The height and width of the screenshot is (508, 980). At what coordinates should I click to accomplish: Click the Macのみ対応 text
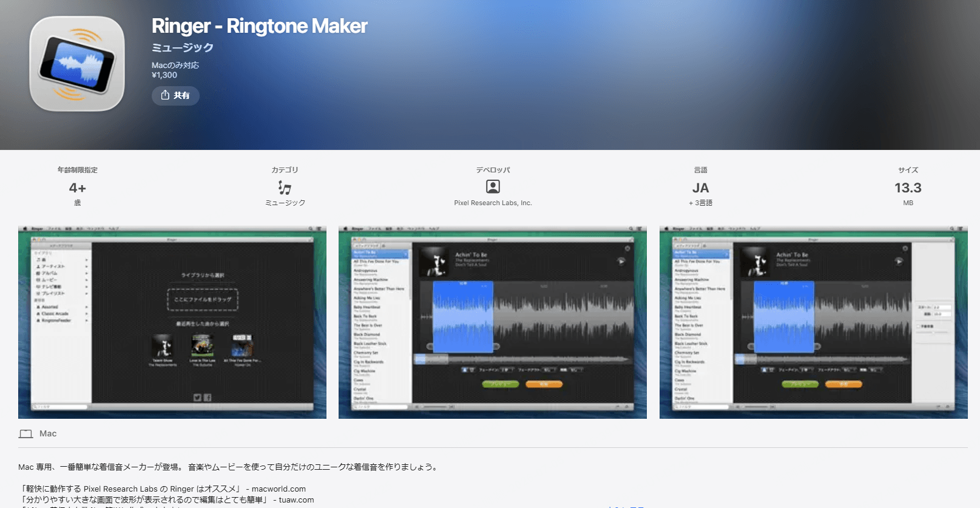click(x=175, y=65)
